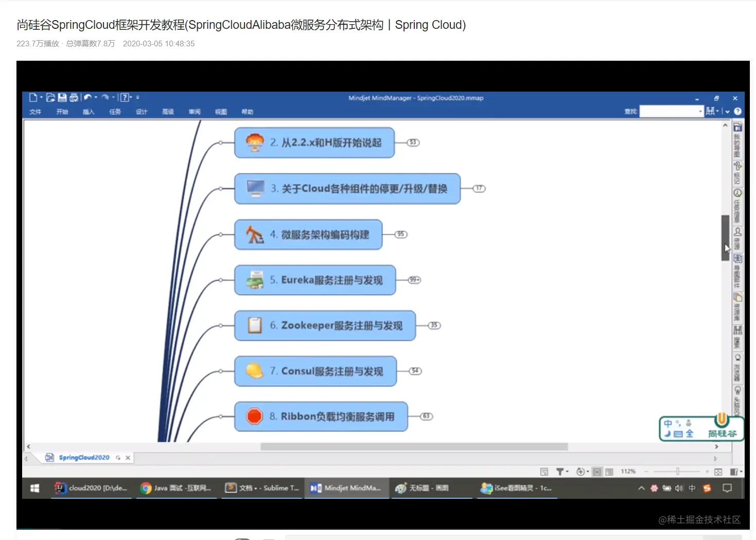Open the 资源 resources side panel
Screen dimensions: 756x540
point(737,239)
